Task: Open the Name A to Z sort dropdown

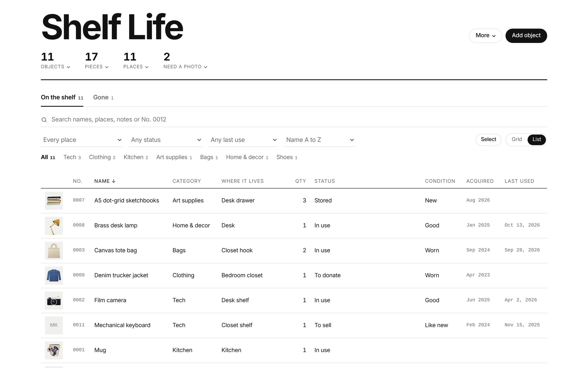Action: coord(319,140)
